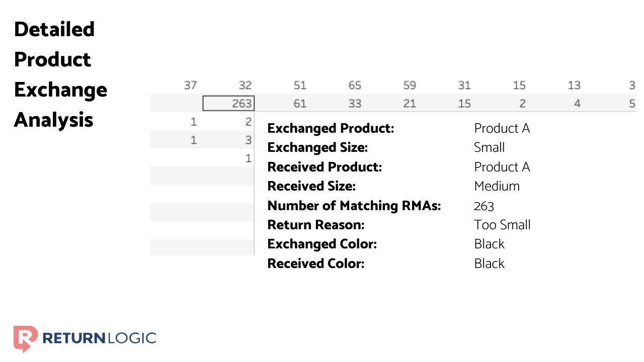Viewport: 644px width, 362px height.
Task: Select the cell with value 51
Action: tap(300, 85)
